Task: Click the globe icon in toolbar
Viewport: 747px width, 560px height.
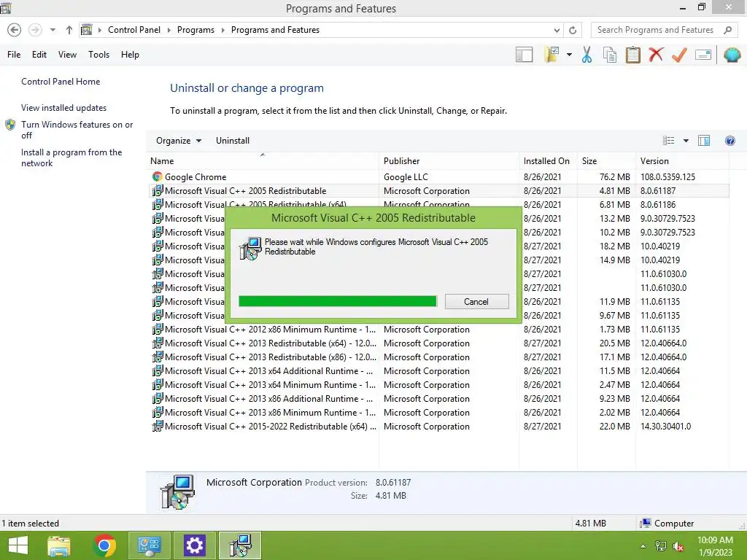Action: point(732,55)
